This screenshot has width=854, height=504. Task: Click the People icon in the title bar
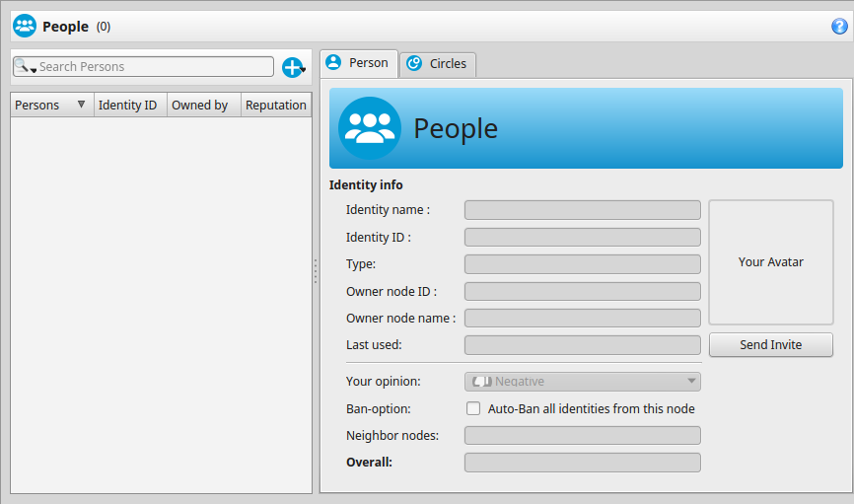[25, 26]
